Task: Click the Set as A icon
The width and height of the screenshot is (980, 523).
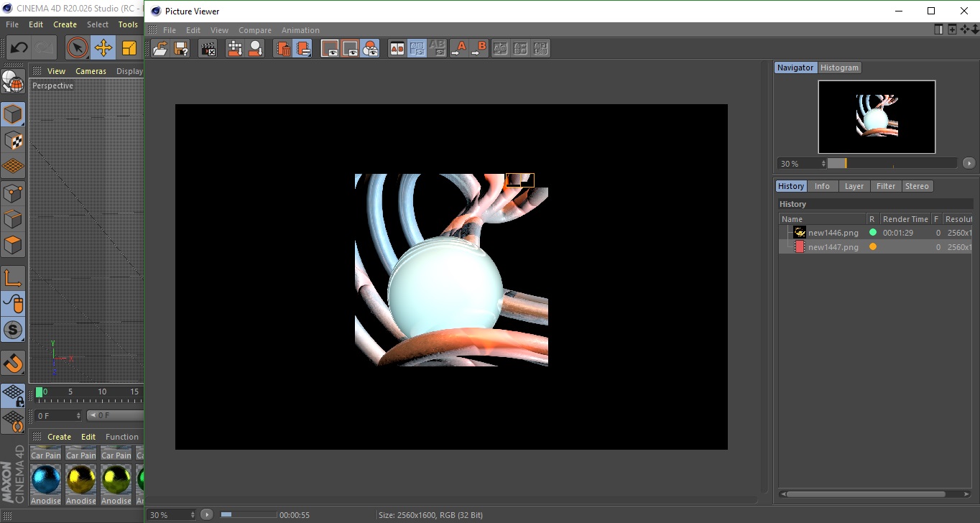Action: tap(458, 49)
